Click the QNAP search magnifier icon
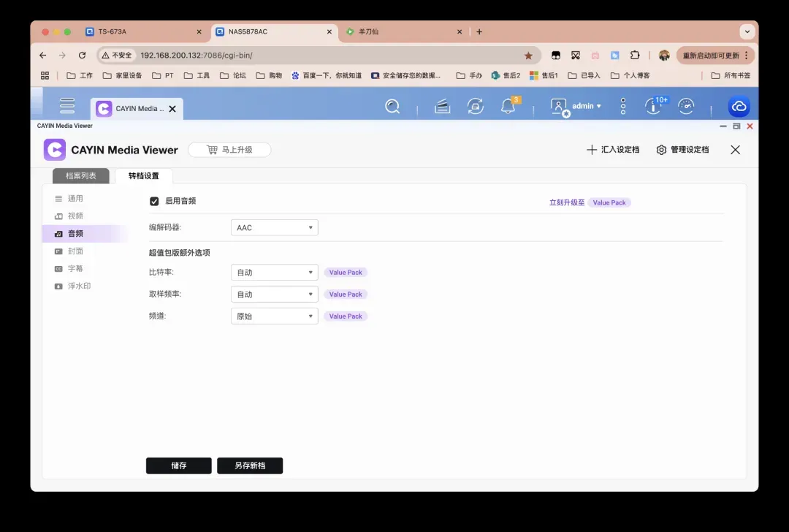This screenshot has width=789, height=532. coord(392,107)
